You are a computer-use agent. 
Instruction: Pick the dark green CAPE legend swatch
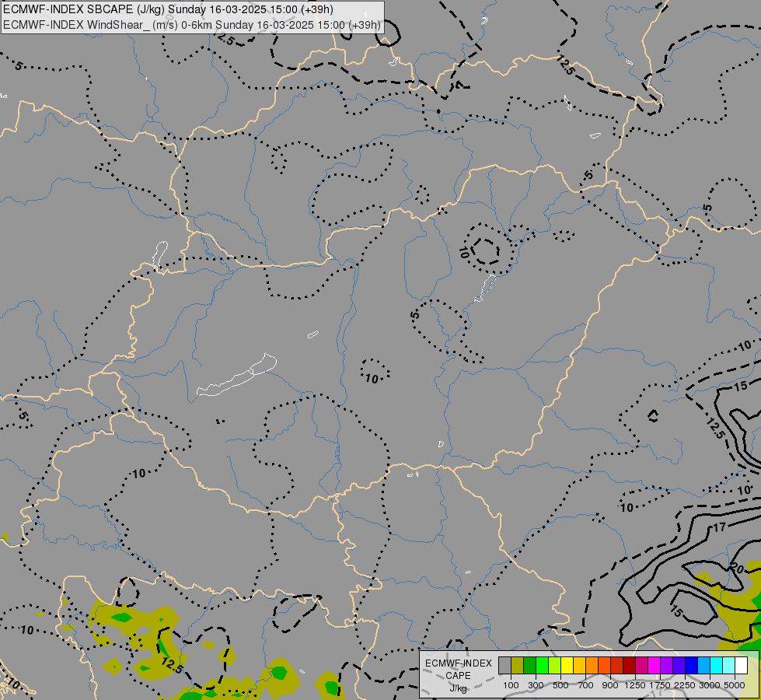click(529, 665)
